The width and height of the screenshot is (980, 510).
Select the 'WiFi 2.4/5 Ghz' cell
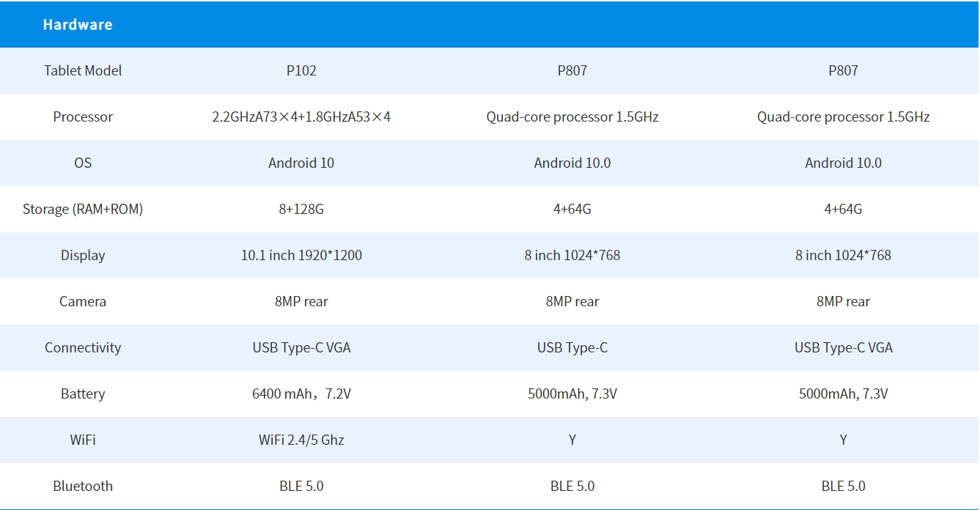(301, 440)
